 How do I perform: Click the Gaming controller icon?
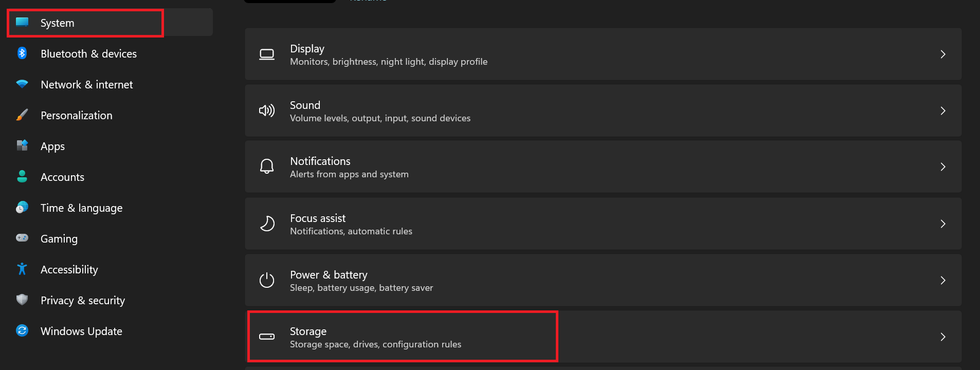point(22,238)
